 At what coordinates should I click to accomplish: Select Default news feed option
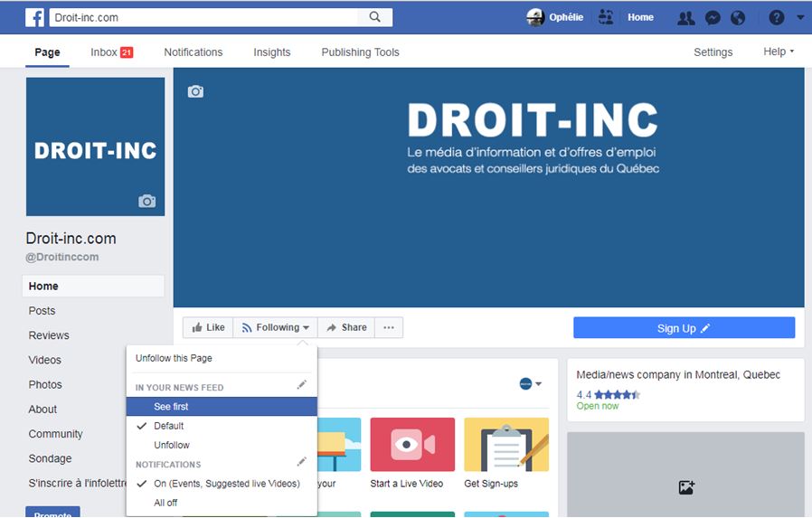tap(168, 426)
